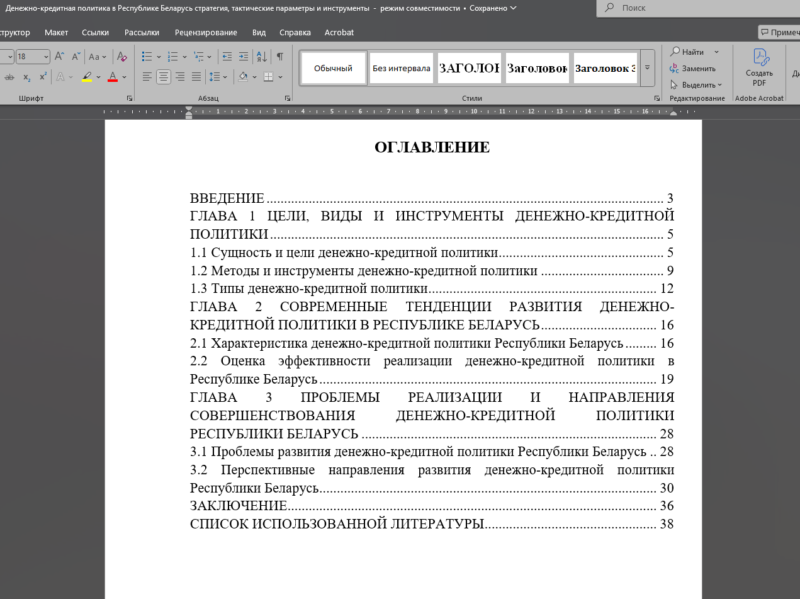Increase font size with the grow font icon
This screenshot has height=599, width=800.
coord(59,56)
